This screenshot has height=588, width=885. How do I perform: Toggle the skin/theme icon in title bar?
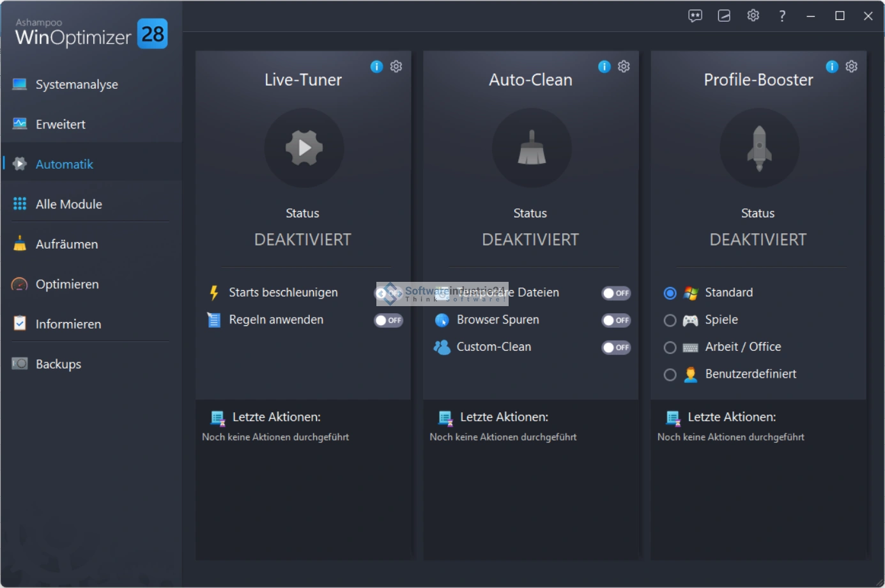pyautogui.click(x=724, y=16)
